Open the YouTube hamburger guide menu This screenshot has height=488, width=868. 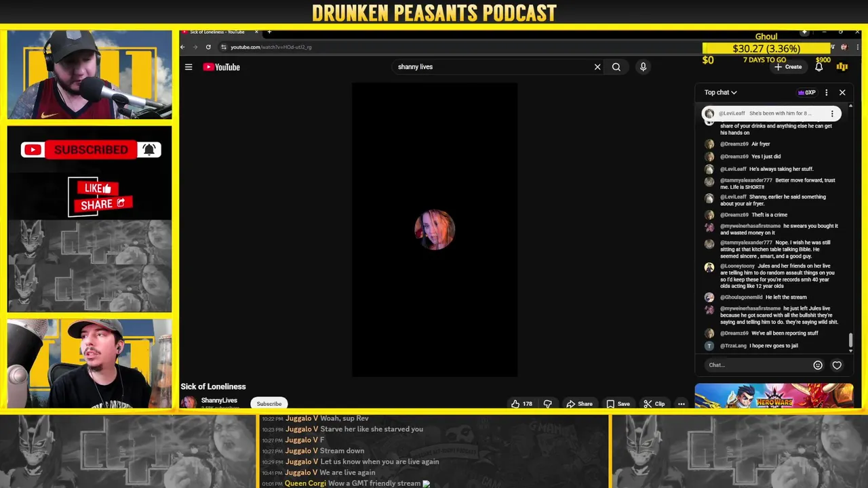pyautogui.click(x=189, y=67)
